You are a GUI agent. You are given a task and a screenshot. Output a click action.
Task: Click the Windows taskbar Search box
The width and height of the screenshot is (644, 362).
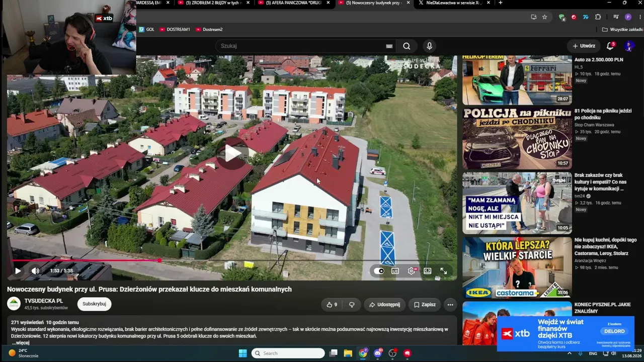pyautogui.click(x=288, y=353)
